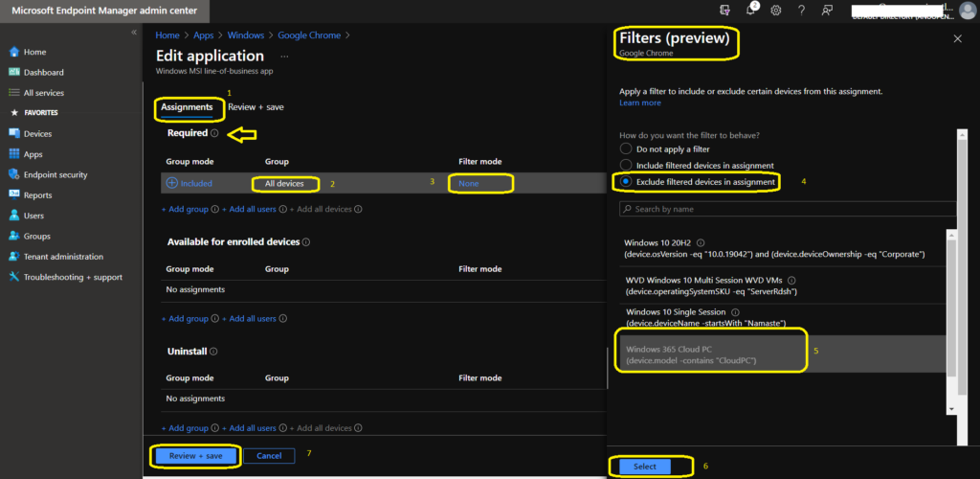The width and height of the screenshot is (980, 479).
Task: Click the Search by name field
Action: pos(788,209)
